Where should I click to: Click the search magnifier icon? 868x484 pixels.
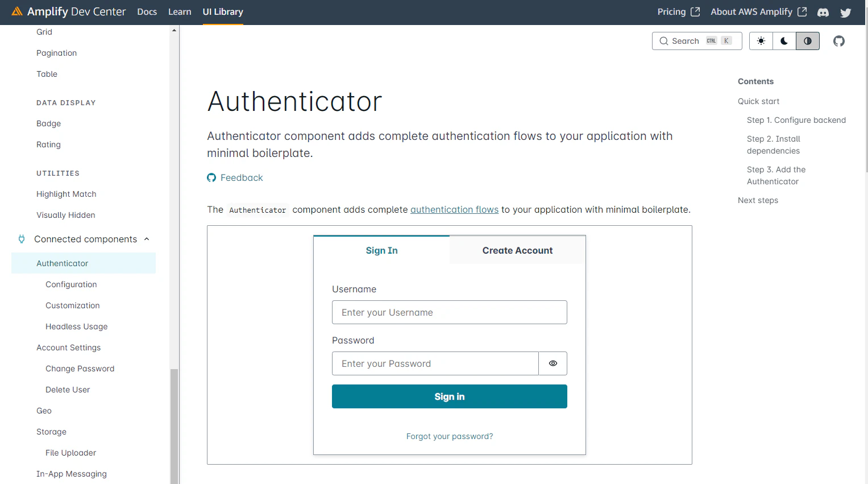click(663, 41)
